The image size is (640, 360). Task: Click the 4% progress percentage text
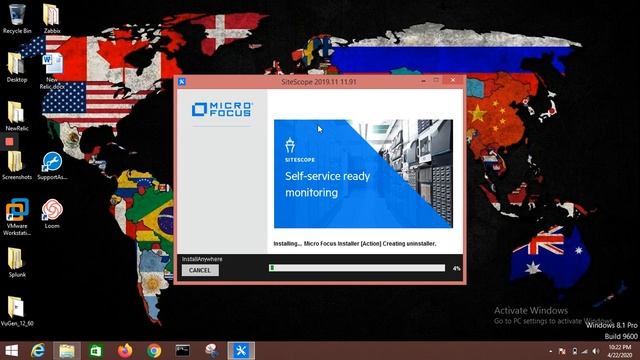coord(456,269)
